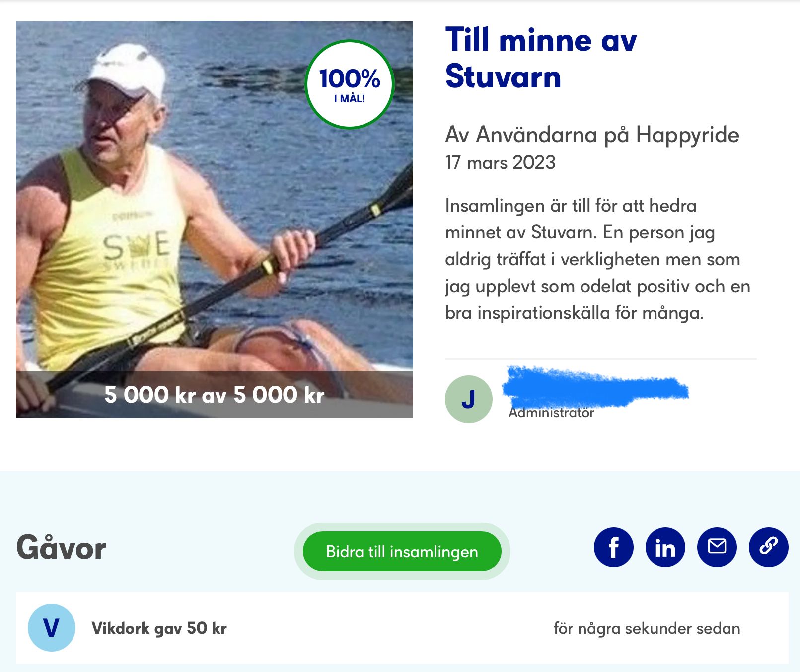Click the green J administrator avatar

click(468, 399)
